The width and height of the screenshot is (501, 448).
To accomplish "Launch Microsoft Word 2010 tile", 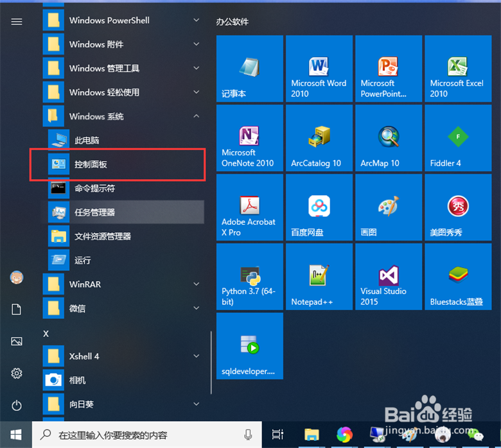I will coord(319,69).
